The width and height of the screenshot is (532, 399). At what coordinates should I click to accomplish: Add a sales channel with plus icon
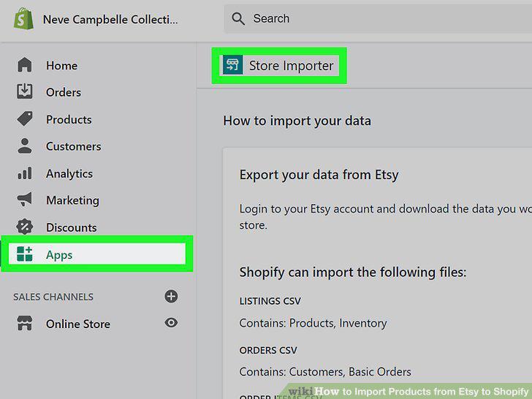pyautogui.click(x=171, y=296)
